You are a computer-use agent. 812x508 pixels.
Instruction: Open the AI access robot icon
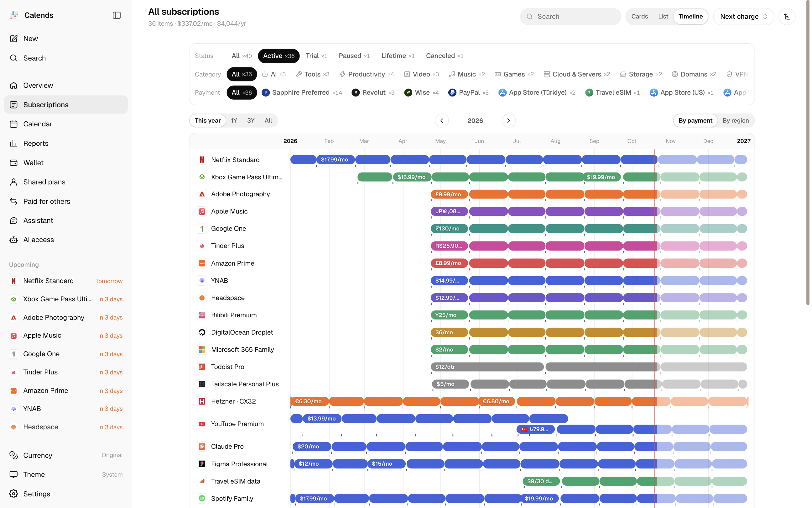[x=14, y=240]
